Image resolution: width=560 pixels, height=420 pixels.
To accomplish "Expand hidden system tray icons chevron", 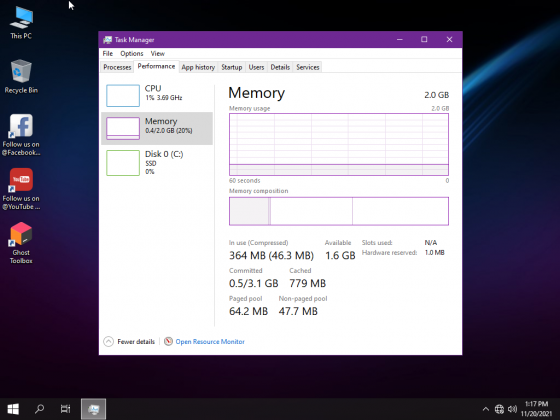I will (486, 409).
